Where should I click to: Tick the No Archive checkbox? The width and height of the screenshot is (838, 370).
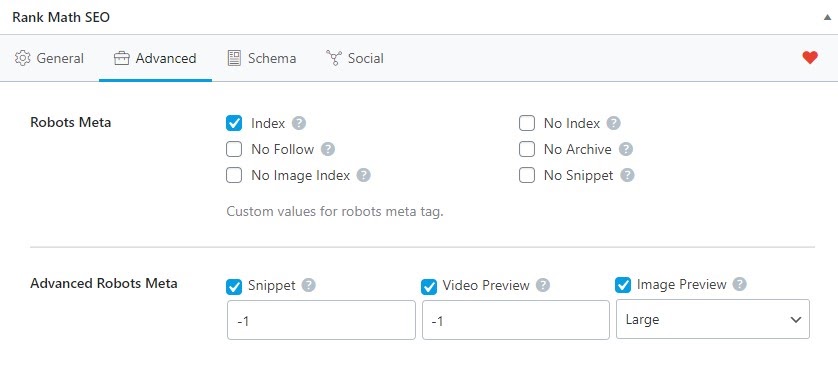(527, 149)
